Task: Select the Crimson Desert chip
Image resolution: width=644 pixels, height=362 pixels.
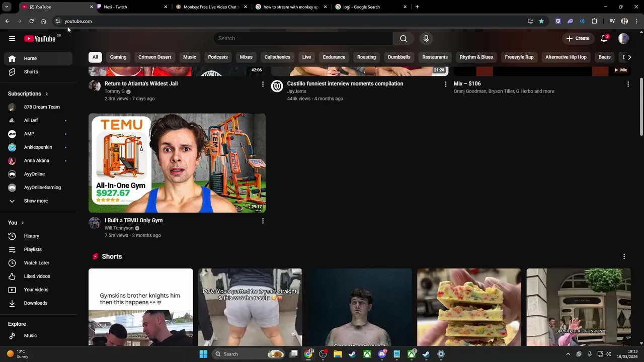Action: coord(155,57)
